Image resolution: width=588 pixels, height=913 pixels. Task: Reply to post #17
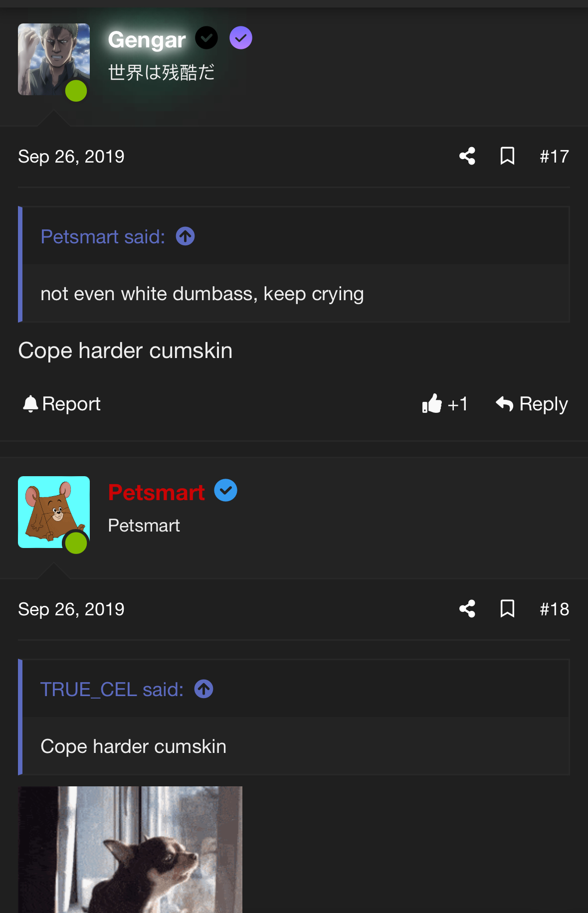(x=532, y=404)
